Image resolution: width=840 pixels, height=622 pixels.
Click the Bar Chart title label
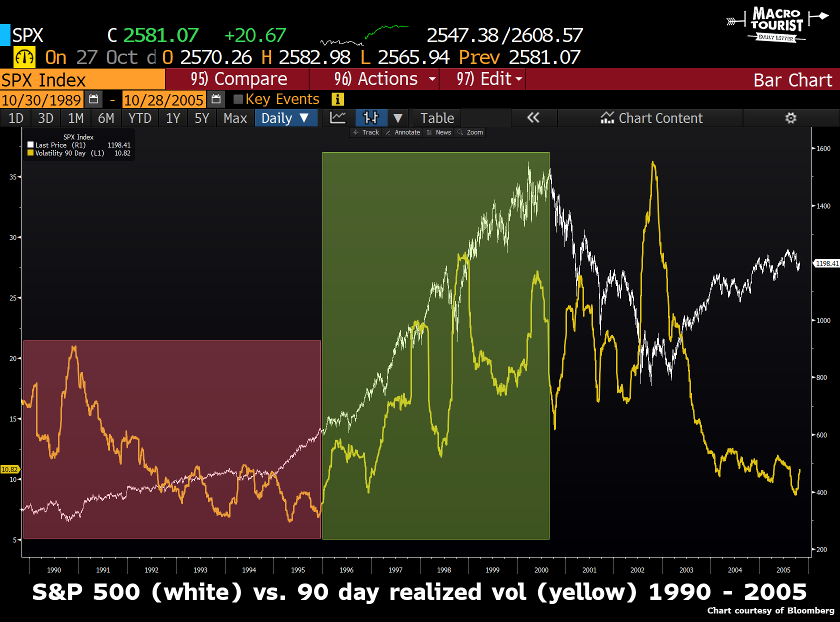coord(792,80)
